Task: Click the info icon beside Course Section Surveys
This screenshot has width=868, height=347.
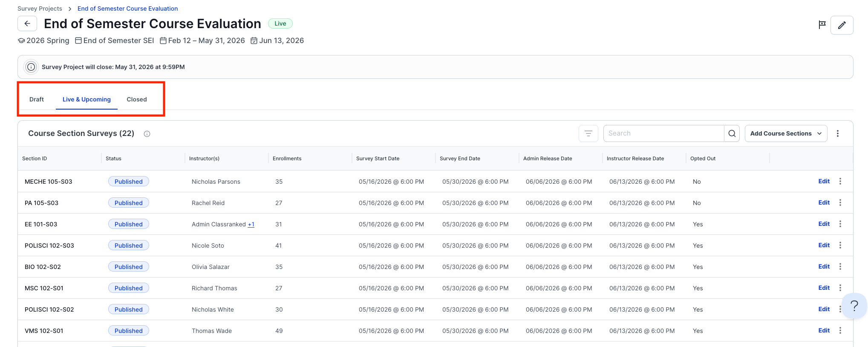Action: [x=147, y=134]
